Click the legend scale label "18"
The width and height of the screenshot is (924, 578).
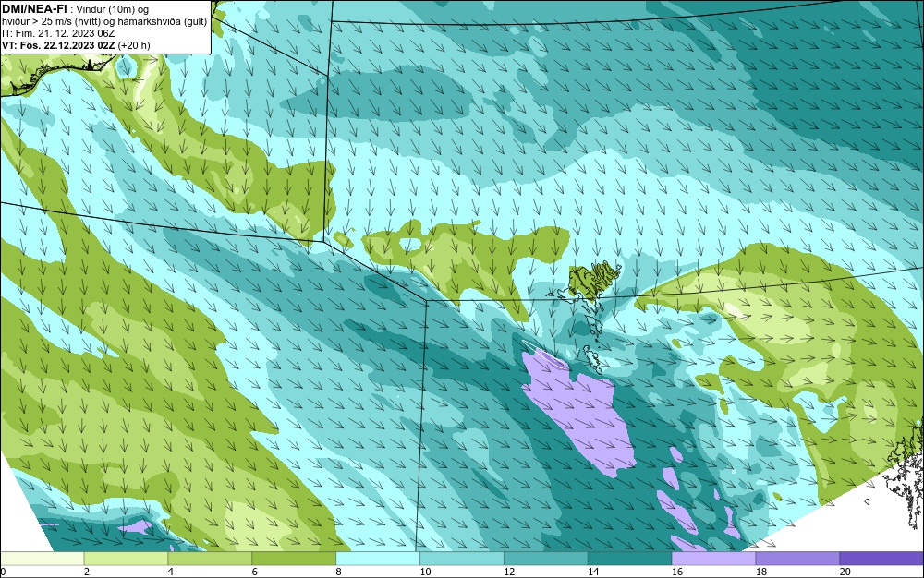tap(761, 572)
